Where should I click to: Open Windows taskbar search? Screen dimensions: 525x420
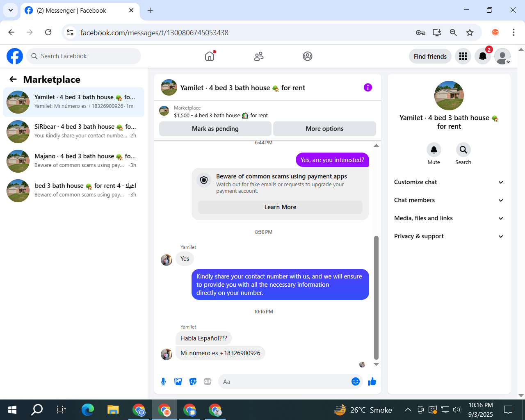tap(37, 409)
